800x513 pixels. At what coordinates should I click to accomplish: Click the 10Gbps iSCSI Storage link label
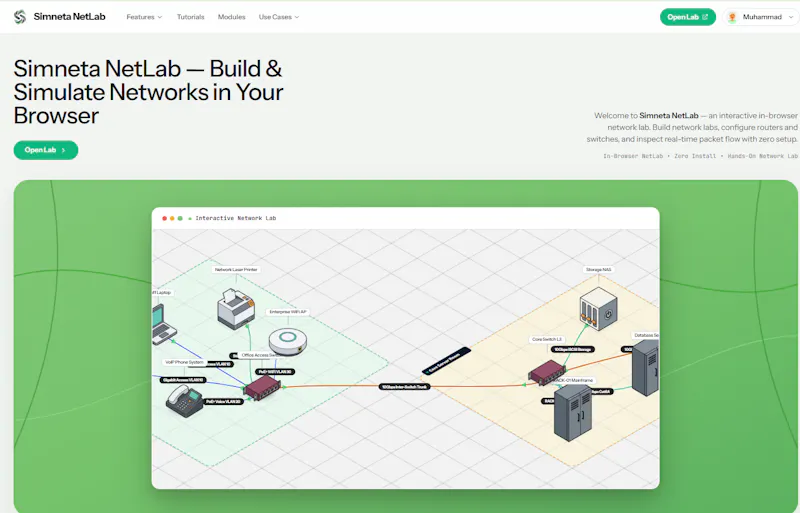point(572,350)
